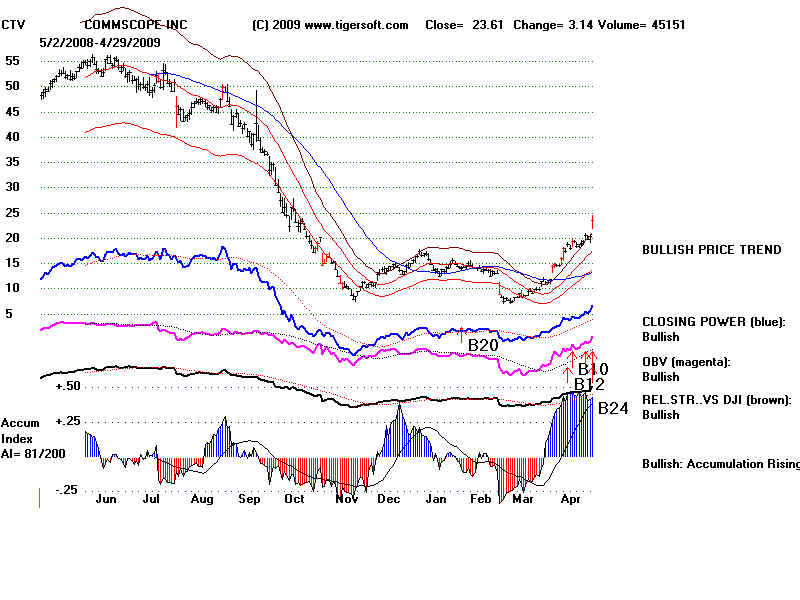This screenshot has height=600, width=800.
Task: Click the Sep month label
Action: pyautogui.click(x=249, y=499)
